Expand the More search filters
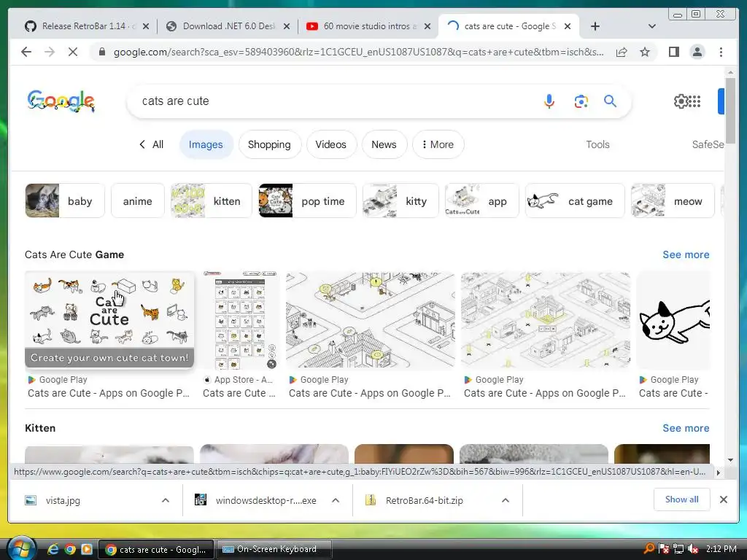Screen dimensions: 747x560 point(438,144)
